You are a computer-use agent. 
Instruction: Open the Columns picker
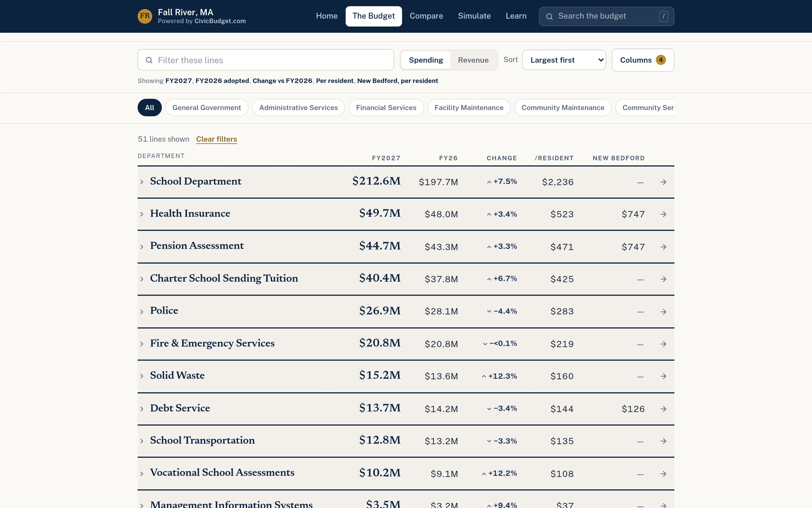click(x=643, y=60)
